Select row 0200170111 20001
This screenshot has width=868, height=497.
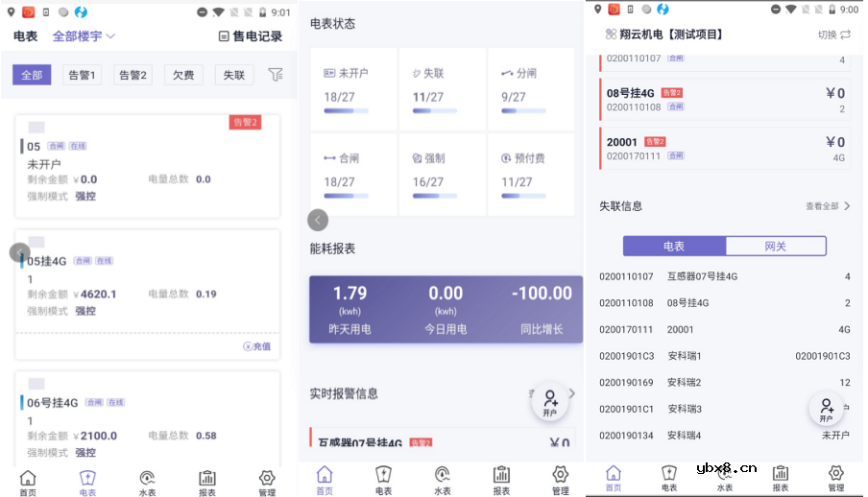click(x=725, y=329)
